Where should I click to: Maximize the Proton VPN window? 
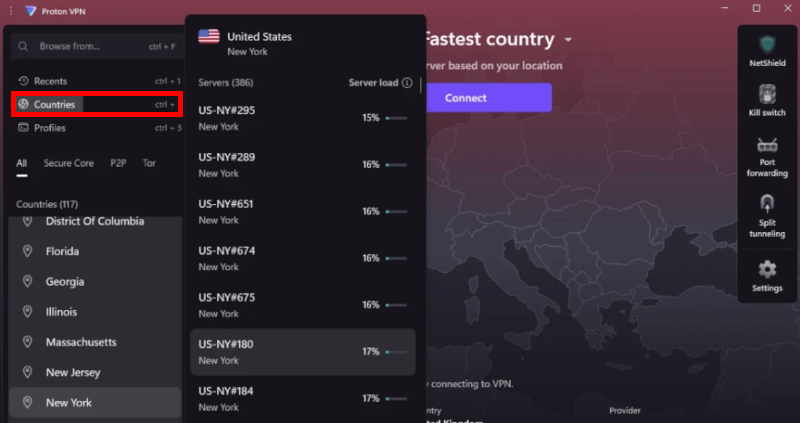757,8
